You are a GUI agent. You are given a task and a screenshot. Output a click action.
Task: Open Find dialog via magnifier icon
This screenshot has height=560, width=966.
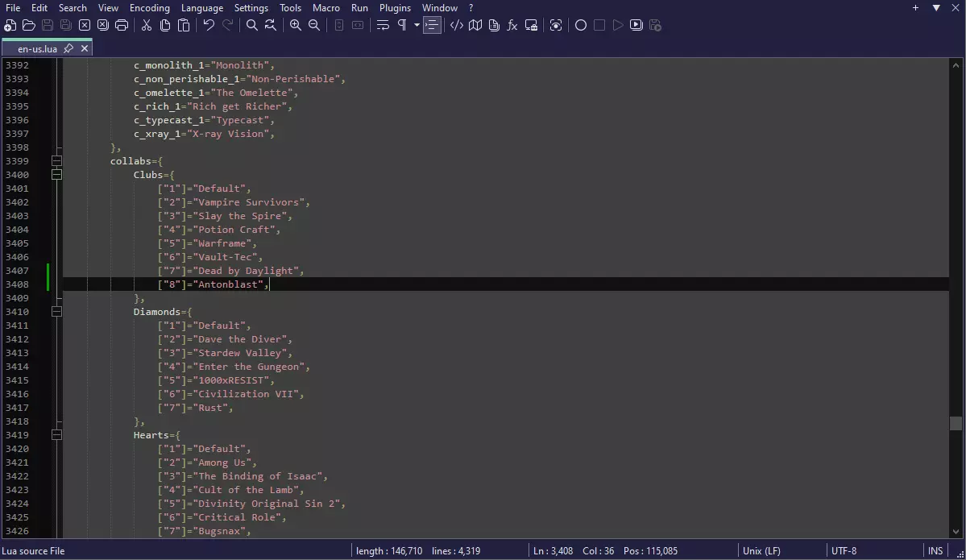pos(252,25)
